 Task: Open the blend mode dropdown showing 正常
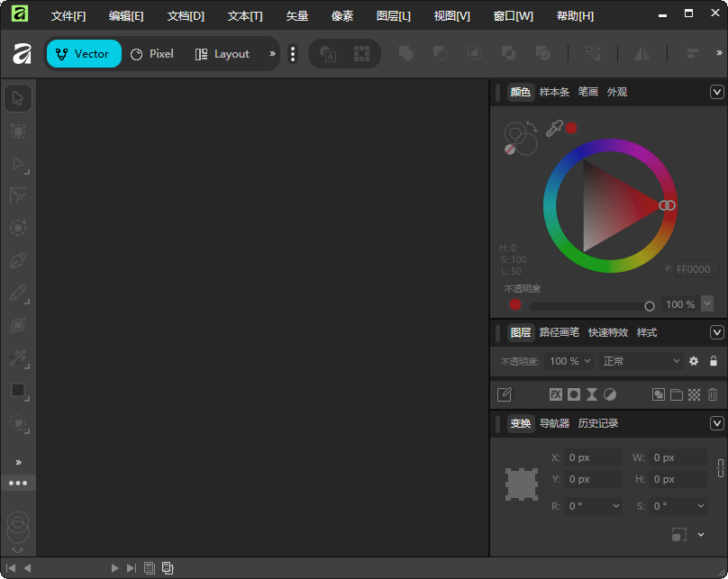click(x=640, y=360)
